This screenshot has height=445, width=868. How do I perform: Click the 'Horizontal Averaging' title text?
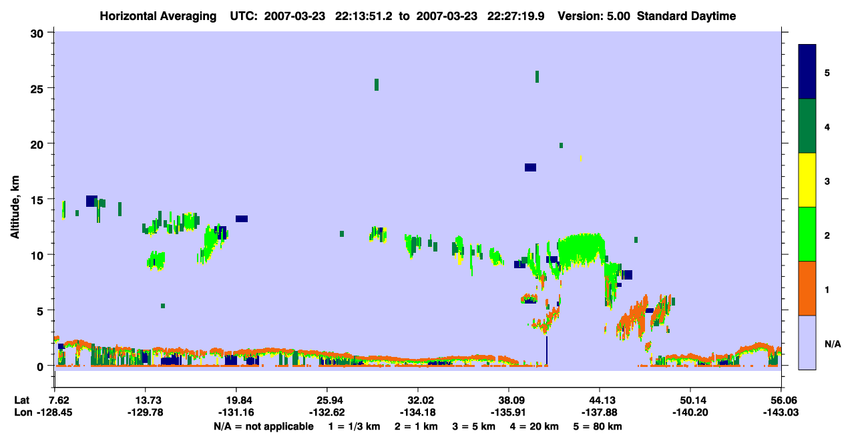(x=157, y=16)
